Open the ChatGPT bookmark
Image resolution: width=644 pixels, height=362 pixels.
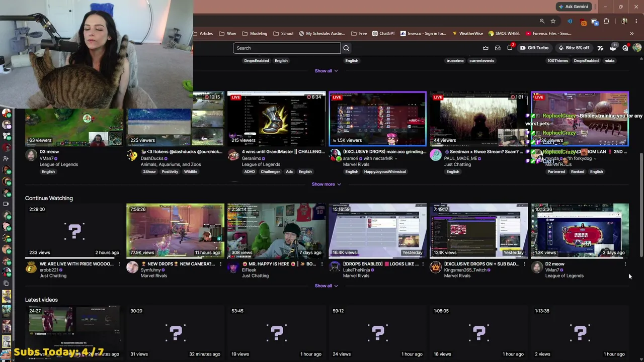(x=384, y=34)
